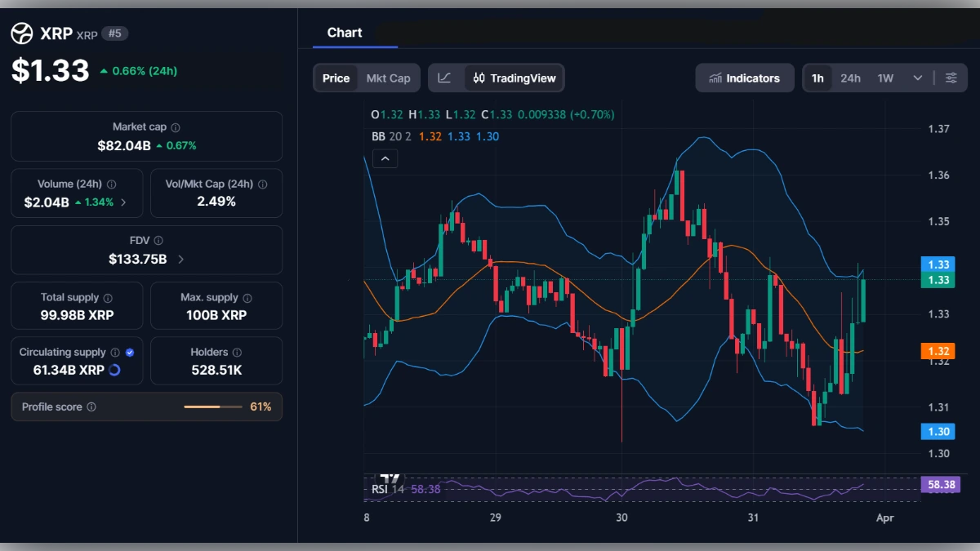Open the timeframe dropdown chevron
This screenshot has height=551, width=980.
click(918, 78)
